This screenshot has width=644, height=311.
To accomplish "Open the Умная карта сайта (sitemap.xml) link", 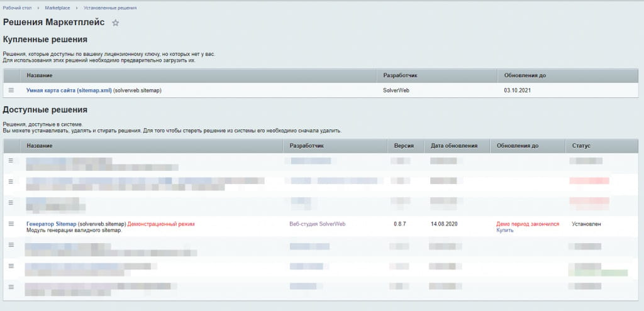I will [x=69, y=90].
